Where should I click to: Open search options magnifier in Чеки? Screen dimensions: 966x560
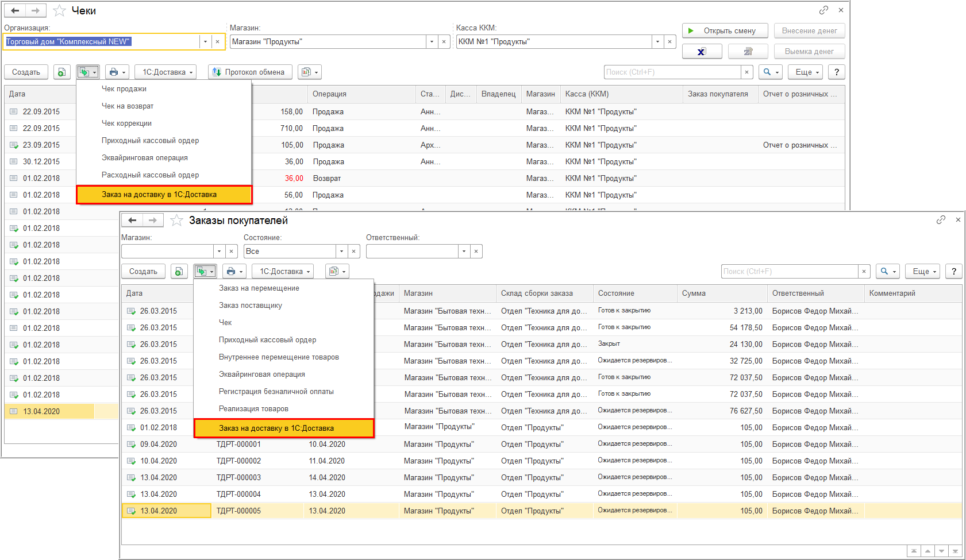pos(771,72)
